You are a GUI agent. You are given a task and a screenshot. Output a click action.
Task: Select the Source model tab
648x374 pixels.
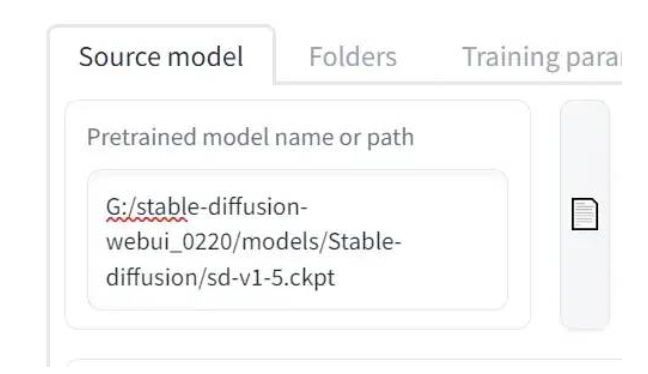pyautogui.click(x=161, y=57)
